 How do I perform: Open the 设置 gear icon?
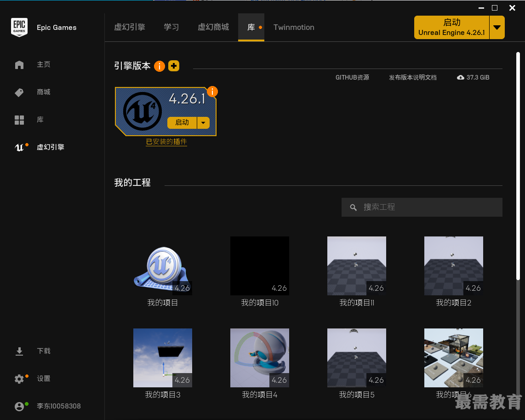point(19,379)
